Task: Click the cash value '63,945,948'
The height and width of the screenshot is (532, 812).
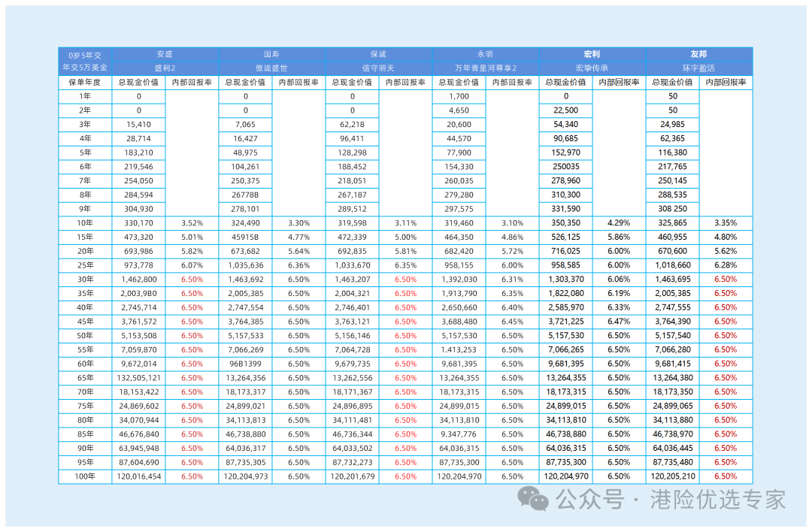Action: click(138, 448)
